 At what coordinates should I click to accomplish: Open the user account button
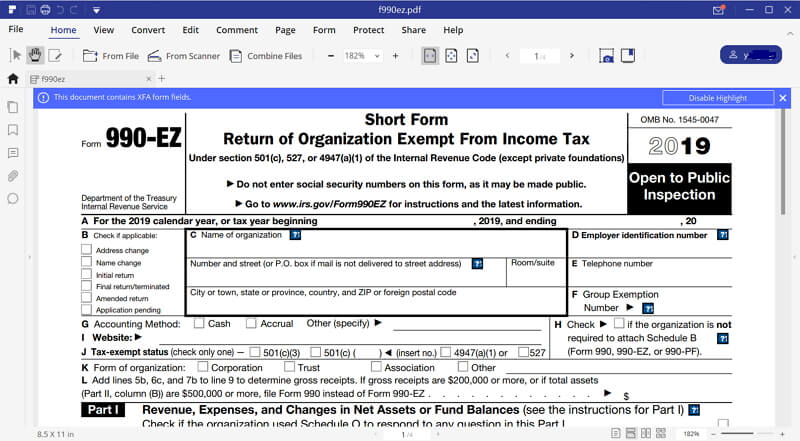coord(751,55)
